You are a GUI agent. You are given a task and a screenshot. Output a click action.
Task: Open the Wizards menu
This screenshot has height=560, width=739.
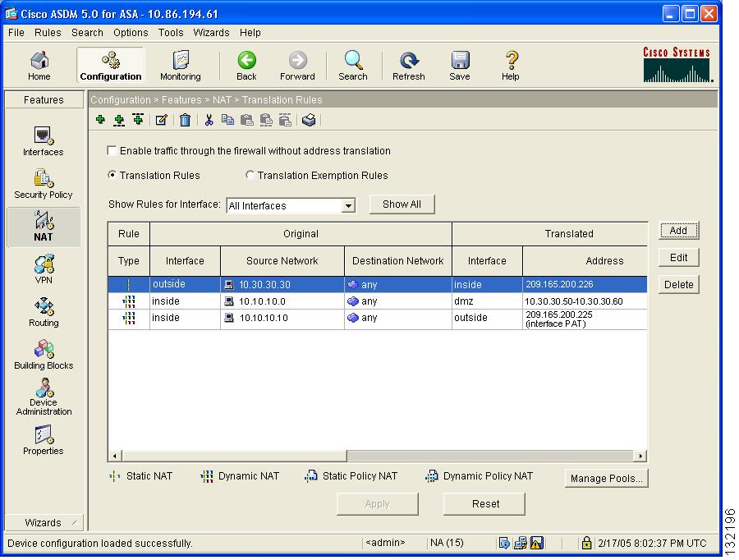[211, 33]
